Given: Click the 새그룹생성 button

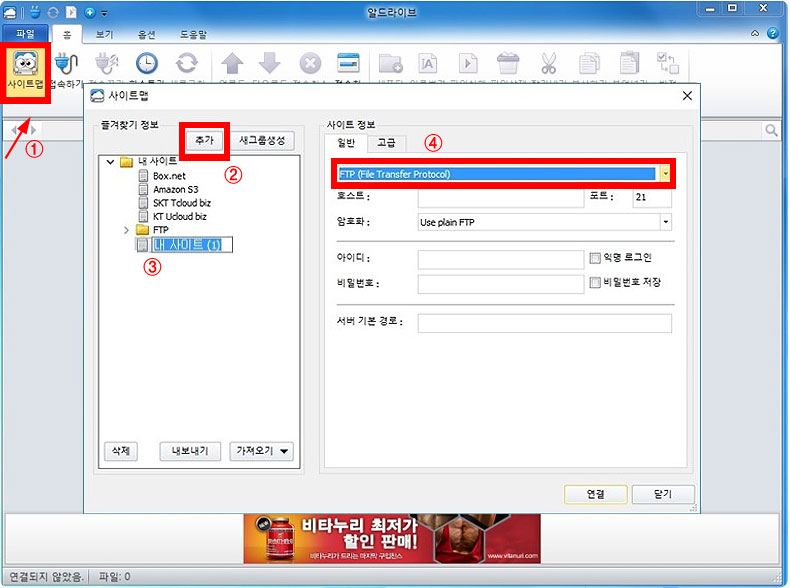Looking at the screenshot, I should coord(262,140).
